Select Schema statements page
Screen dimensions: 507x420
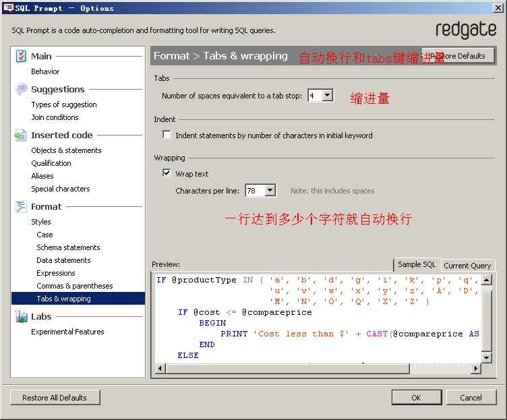point(68,247)
